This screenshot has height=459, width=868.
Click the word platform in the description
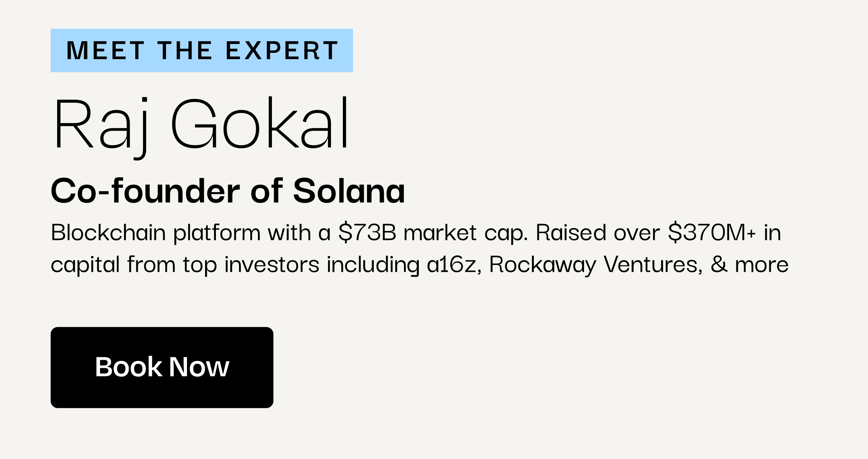(217, 233)
